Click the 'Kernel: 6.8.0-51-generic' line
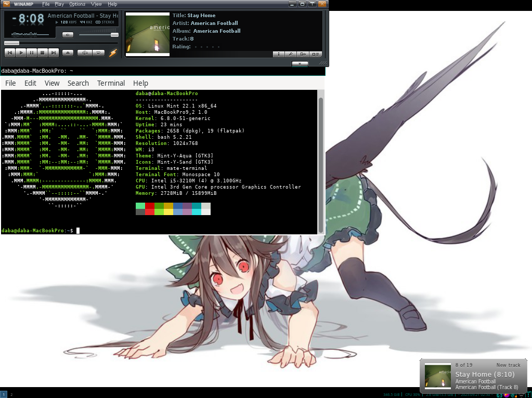 point(173,118)
